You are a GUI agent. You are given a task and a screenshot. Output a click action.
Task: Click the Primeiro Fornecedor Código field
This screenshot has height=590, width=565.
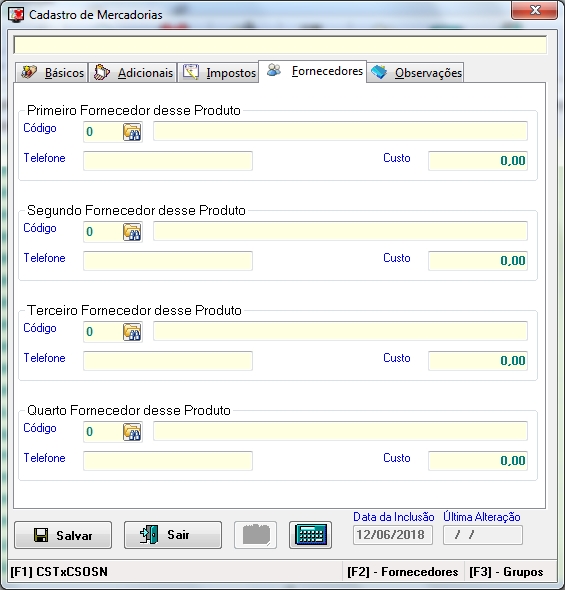pos(103,132)
